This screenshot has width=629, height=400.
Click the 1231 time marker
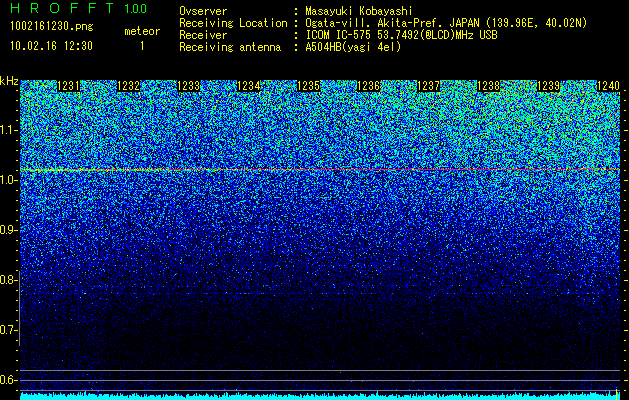(x=69, y=86)
